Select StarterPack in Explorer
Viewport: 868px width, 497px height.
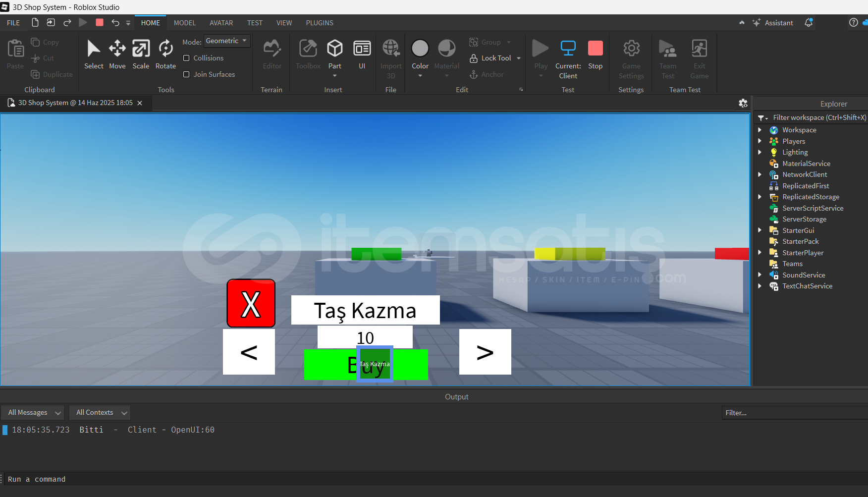coord(800,241)
